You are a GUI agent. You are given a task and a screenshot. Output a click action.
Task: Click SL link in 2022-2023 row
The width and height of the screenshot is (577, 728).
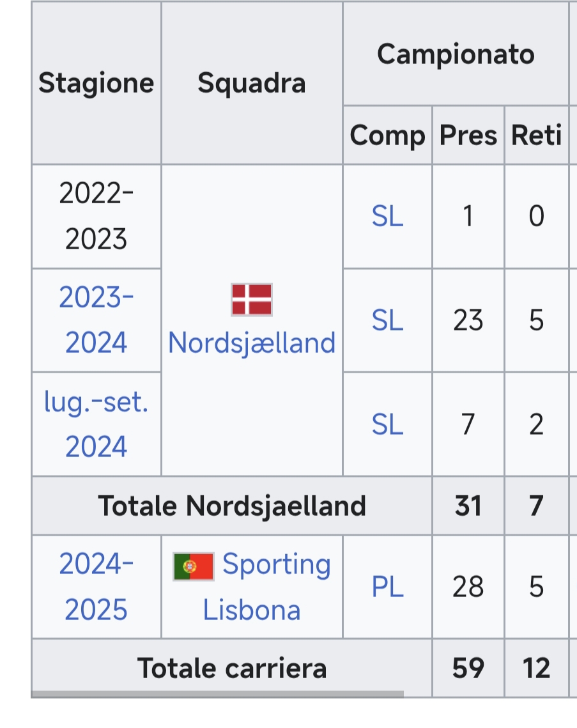point(388,217)
